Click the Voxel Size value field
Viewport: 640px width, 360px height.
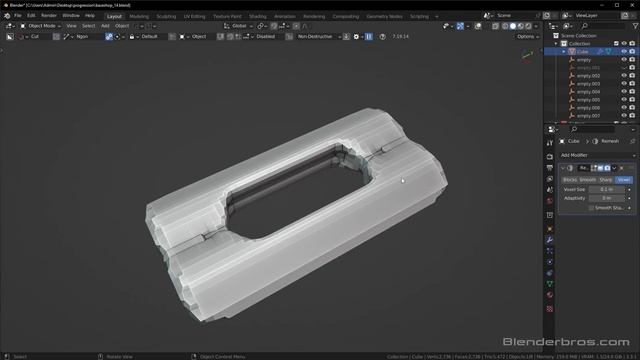[x=607, y=190]
